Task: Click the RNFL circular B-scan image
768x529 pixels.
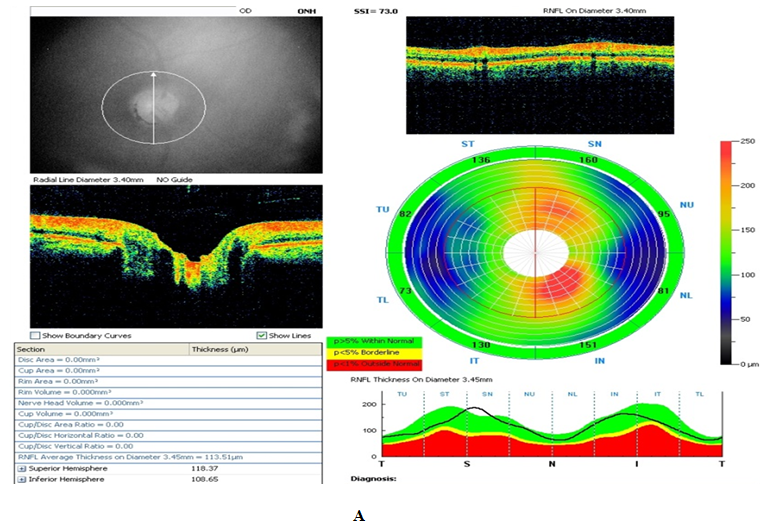Action: click(541, 75)
